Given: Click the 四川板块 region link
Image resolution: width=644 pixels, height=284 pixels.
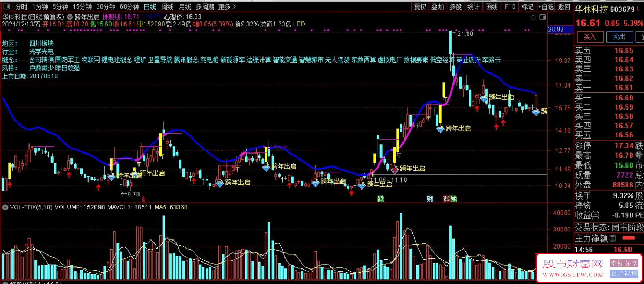Looking at the screenshot, I should [41, 43].
